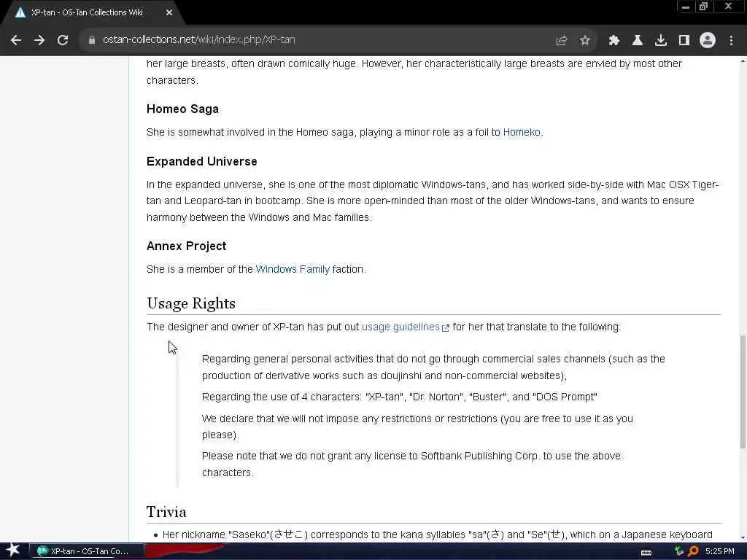The image size is (747, 560).
Task: Open the Chrome three-dot menu
Action: [x=731, y=41]
